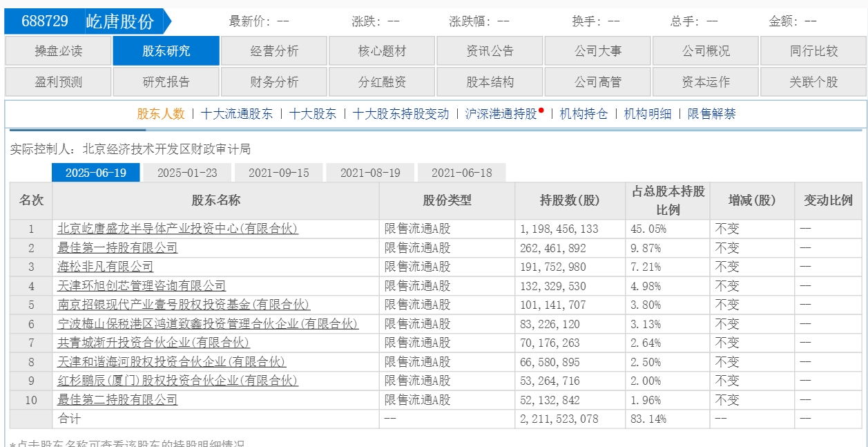The width and height of the screenshot is (868, 447).
Task: Jump to the 限售解禁 section
Action: pyautogui.click(x=712, y=114)
